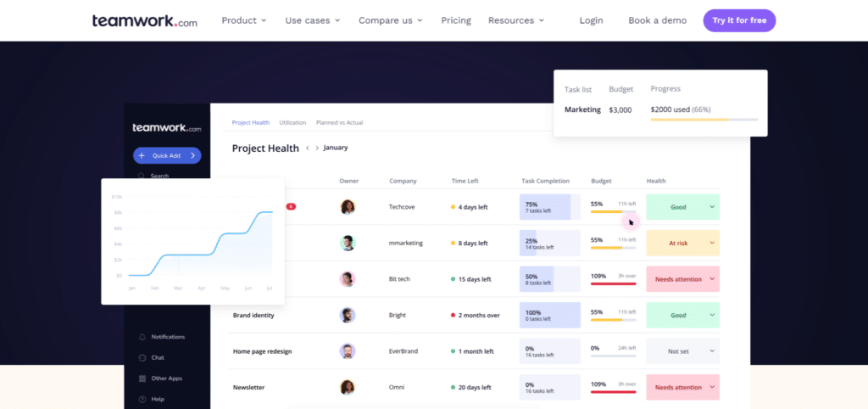Expand the Compare us menu
Image resolution: width=868 pixels, height=409 pixels.
click(x=390, y=20)
